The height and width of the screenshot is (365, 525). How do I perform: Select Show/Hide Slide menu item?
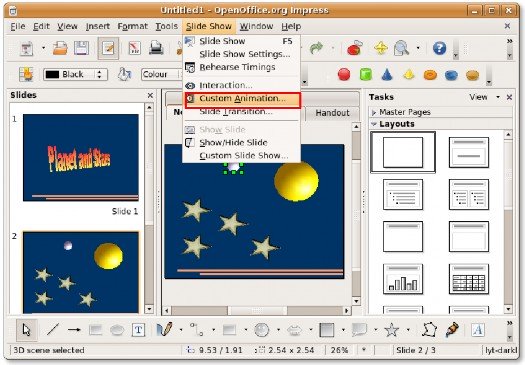(x=233, y=143)
